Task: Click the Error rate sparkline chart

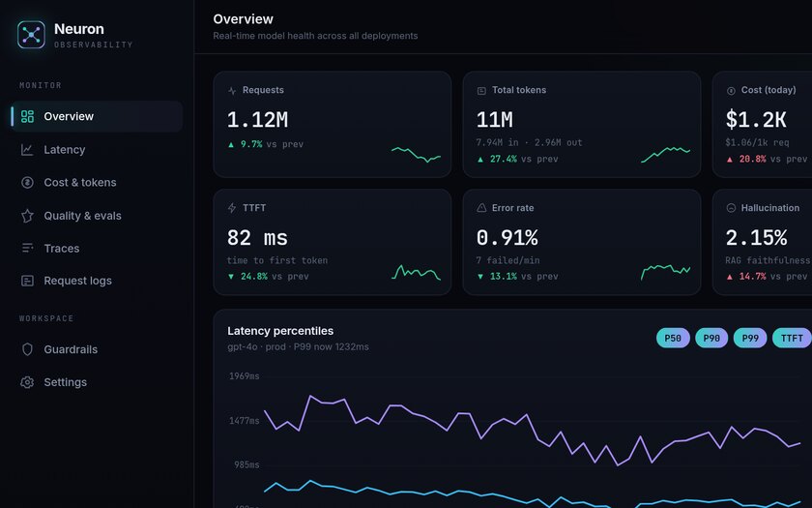Action: click(665, 272)
